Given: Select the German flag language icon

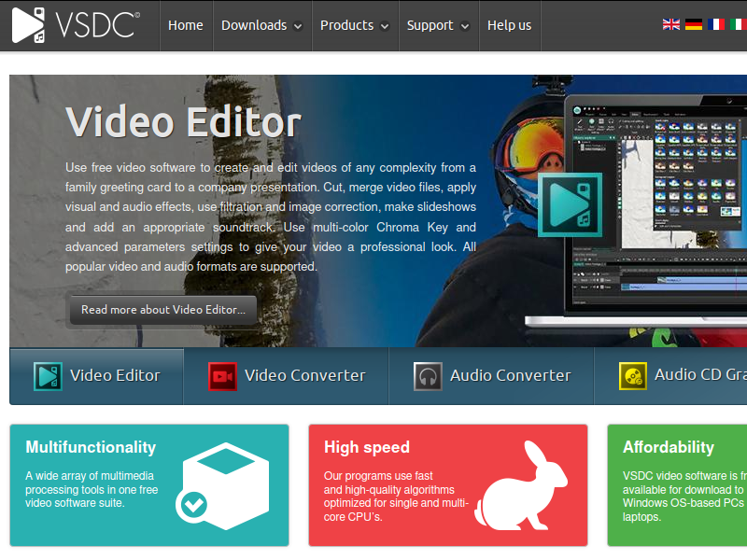Looking at the screenshot, I should pos(693,24).
